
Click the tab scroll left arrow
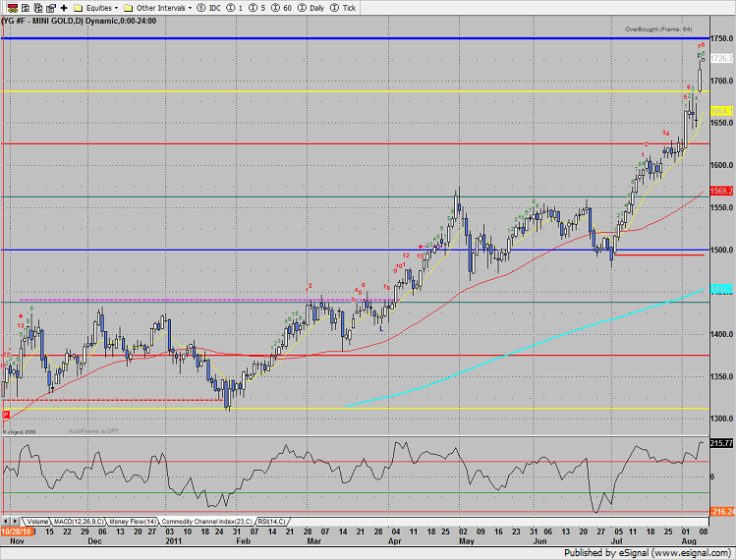point(6,522)
